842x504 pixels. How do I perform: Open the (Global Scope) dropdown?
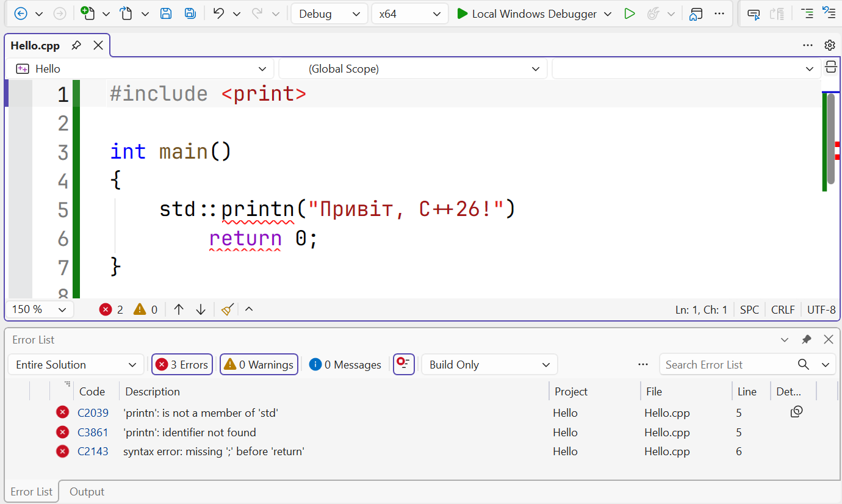[x=413, y=69]
